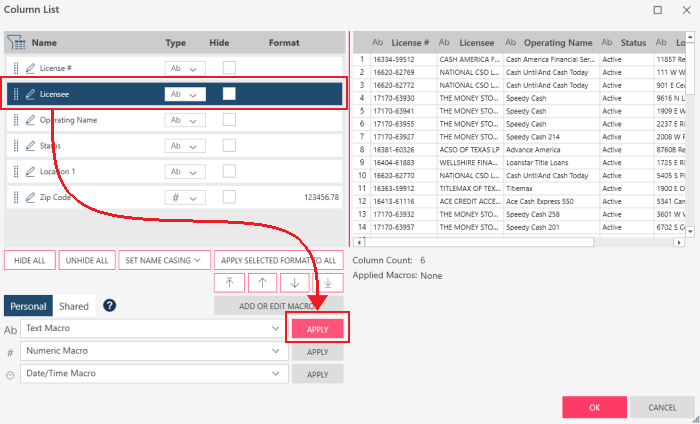Viewport: 700px width, 424px height.
Task: Click the drag handle for Zip Code row
Action: (x=16, y=198)
